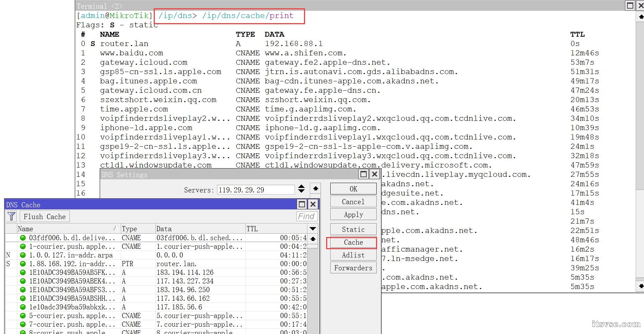Click the Forwarders button
The image size is (644, 334).
[x=353, y=268]
